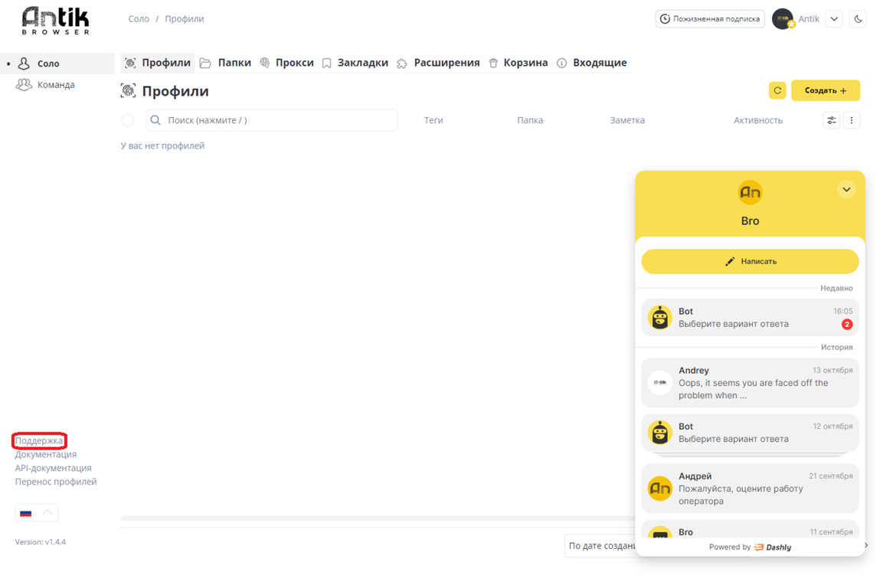The width and height of the screenshot is (880, 588).
Task: Click the Powered by Dashly link
Action: [750, 547]
